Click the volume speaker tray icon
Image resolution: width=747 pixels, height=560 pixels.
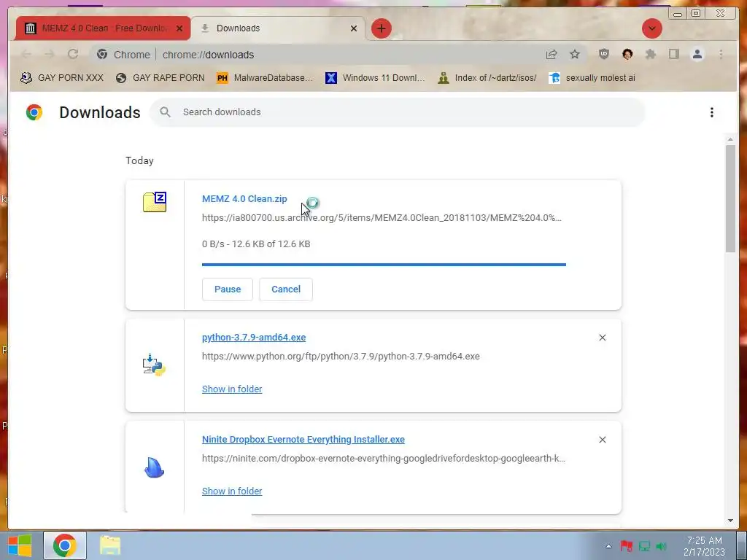pos(661,546)
